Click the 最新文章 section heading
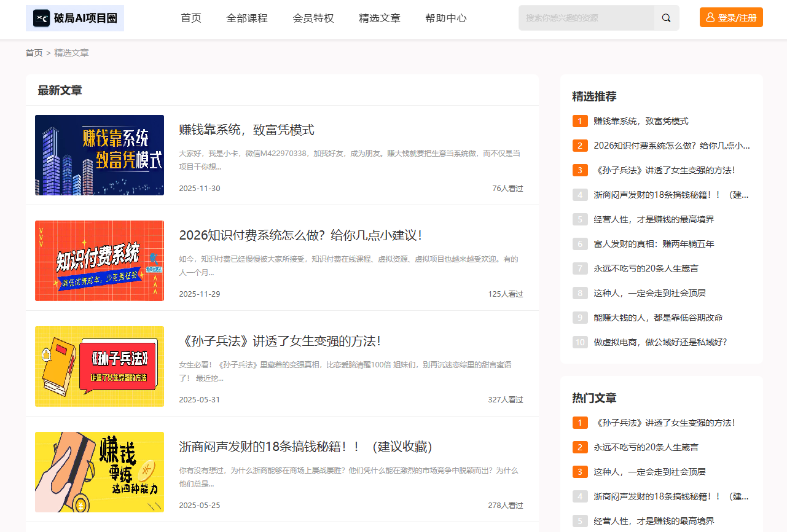Image resolution: width=787 pixels, height=532 pixels. pos(60,90)
